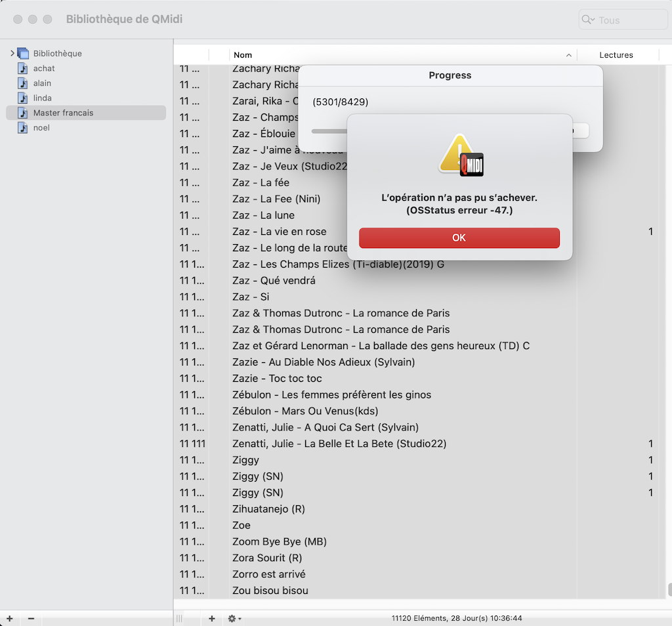
Task: Select "Zazie - Au Diable Nos Adieux (Sylvain)"
Action: pyautogui.click(x=324, y=362)
